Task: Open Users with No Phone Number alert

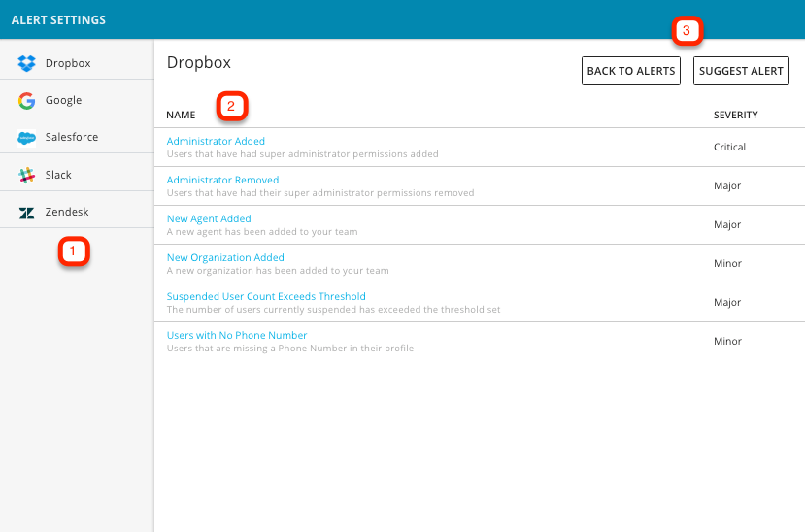Action: tap(237, 335)
